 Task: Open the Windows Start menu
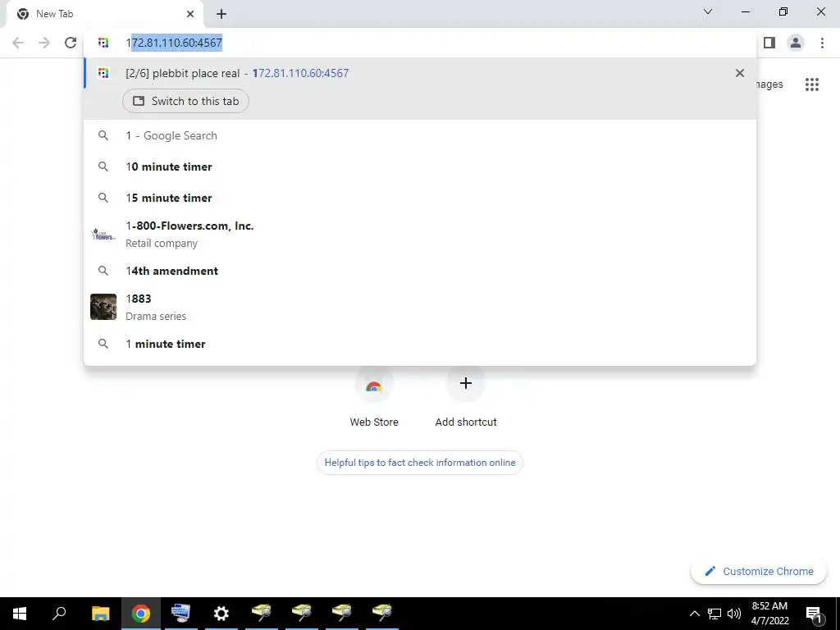(20, 614)
